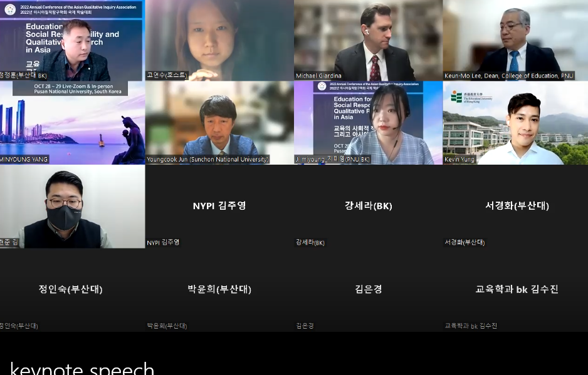Select Ji miyoung (PNU BK) video tile

click(368, 123)
